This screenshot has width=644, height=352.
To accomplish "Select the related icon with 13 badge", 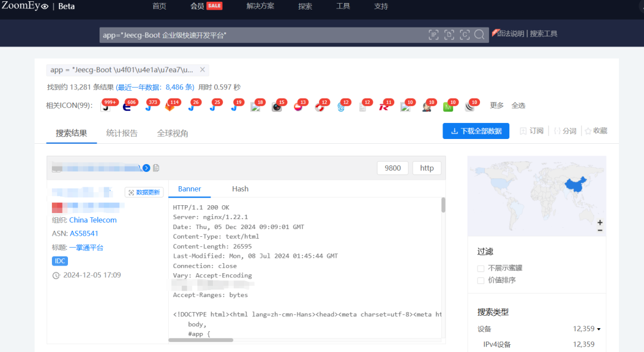I will [298, 107].
